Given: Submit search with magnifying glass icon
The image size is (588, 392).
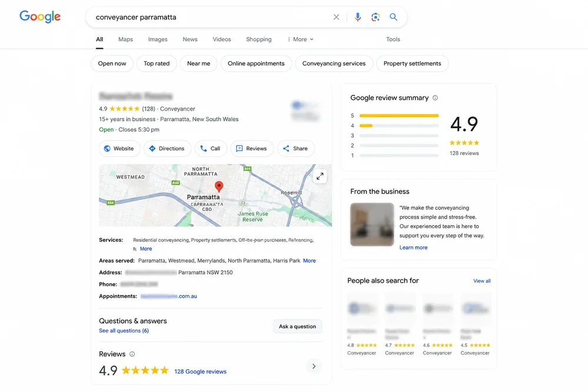Looking at the screenshot, I should [x=393, y=17].
